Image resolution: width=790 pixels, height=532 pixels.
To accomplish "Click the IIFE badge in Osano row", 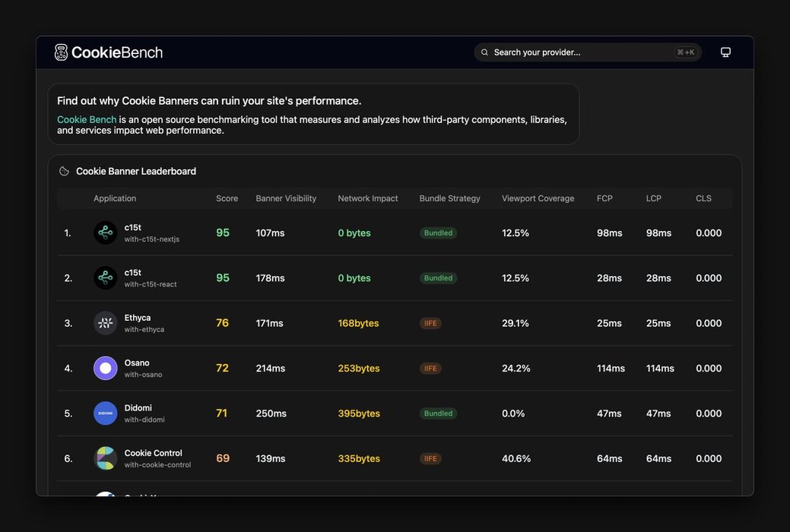I will (x=431, y=369).
